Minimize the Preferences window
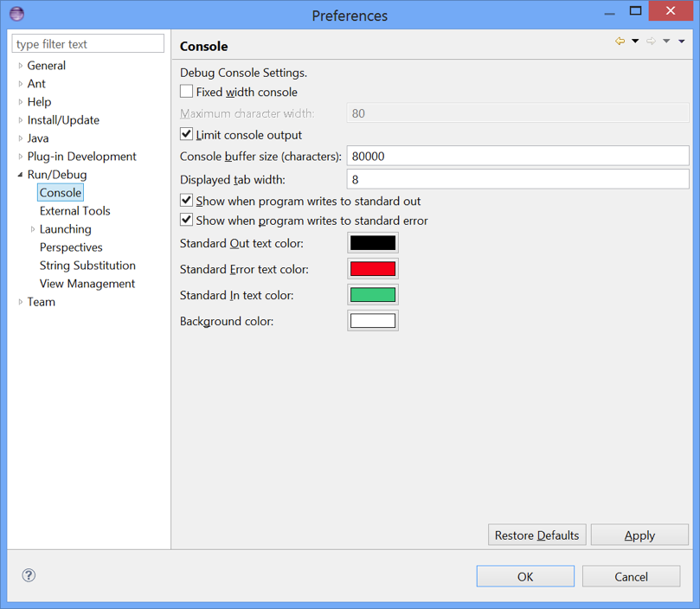Image resolution: width=700 pixels, height=609 pixels. pos(609,13)
